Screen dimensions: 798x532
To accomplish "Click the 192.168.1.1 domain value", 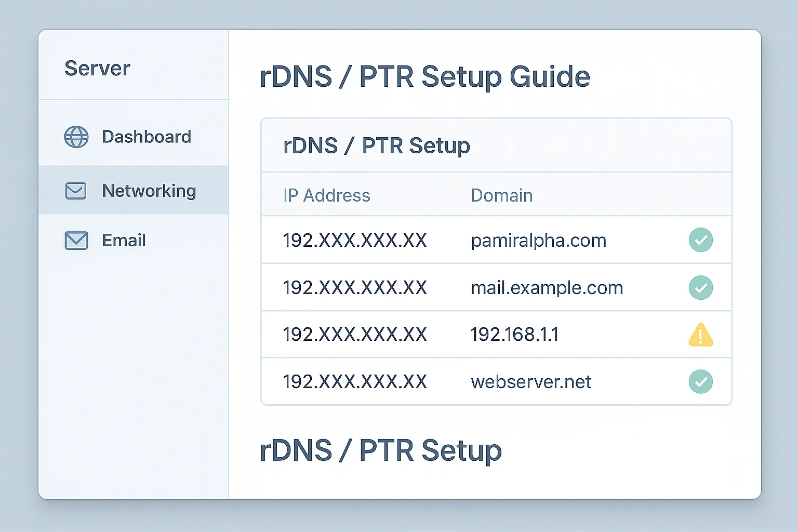I will pos(514,335).
